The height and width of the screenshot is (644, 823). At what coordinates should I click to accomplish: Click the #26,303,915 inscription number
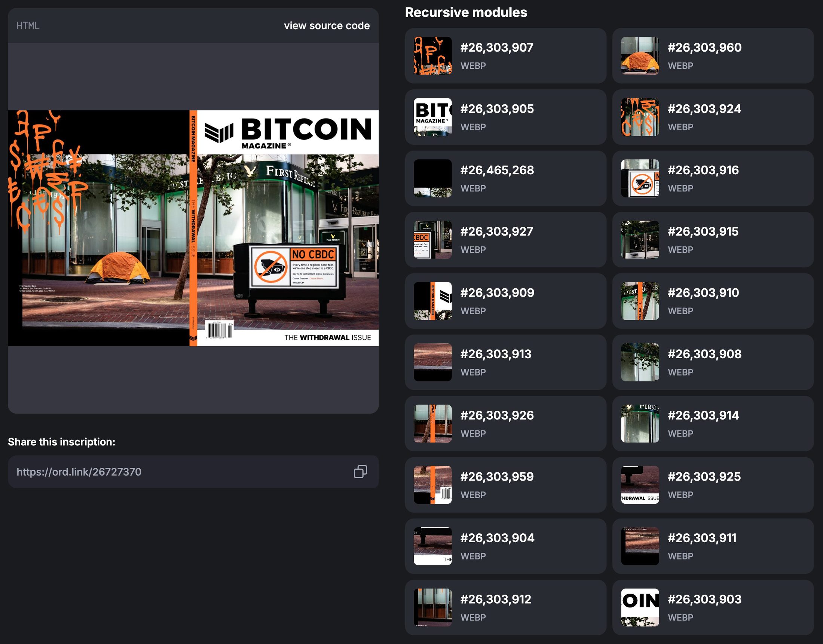click(703, 231)
